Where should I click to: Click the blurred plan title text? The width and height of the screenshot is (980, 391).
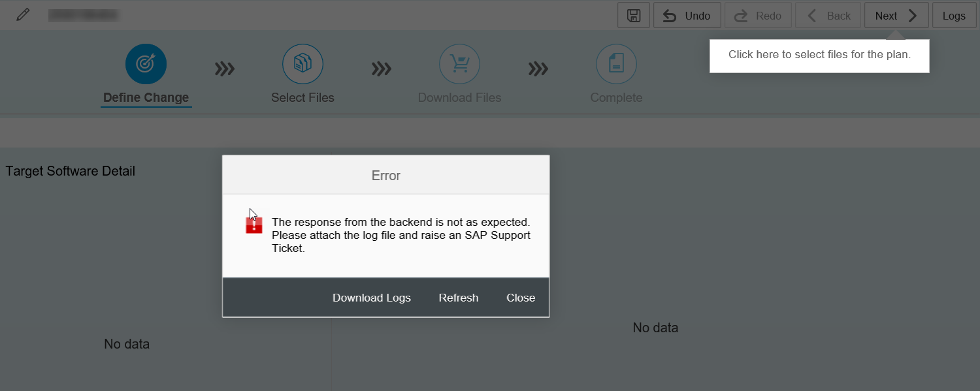click(x=83, y=15)
